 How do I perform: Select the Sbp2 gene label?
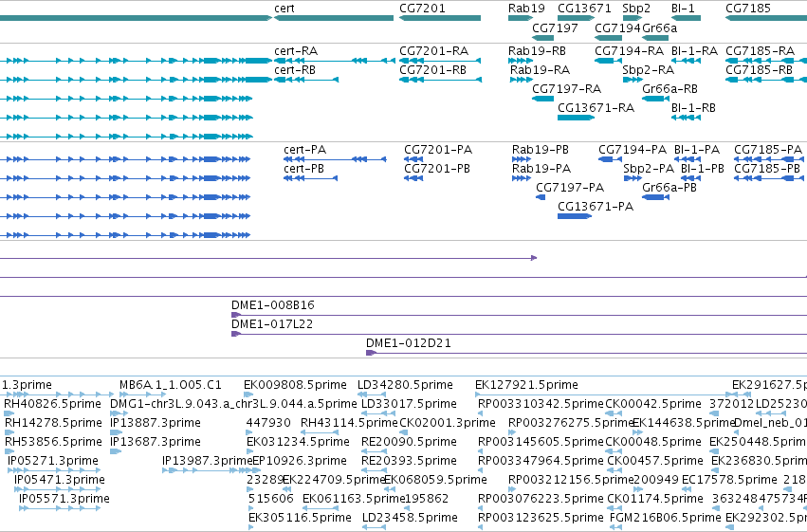(636, 9)
